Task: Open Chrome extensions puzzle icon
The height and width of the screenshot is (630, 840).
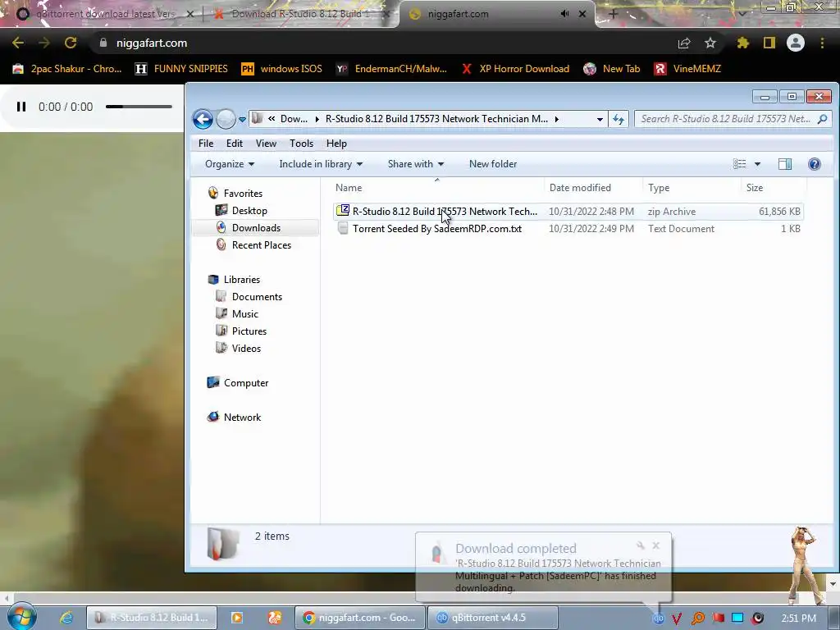Action: coord(743,43)
